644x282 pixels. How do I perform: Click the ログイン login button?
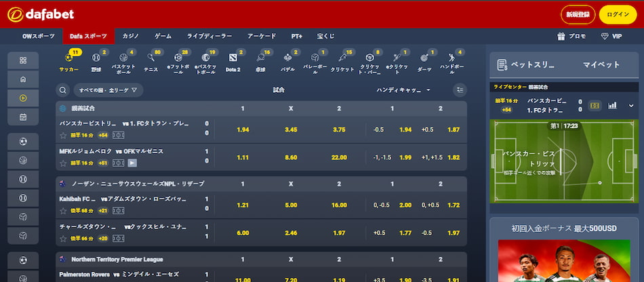(x=618, y=15)
